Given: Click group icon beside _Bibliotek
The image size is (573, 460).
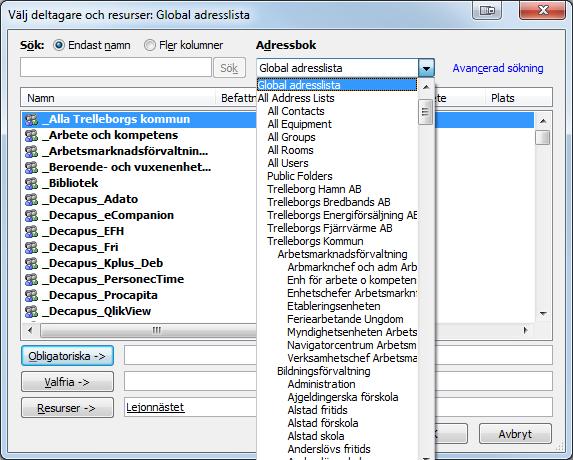Looking at the screenshot, I should (x=31, y=183).
